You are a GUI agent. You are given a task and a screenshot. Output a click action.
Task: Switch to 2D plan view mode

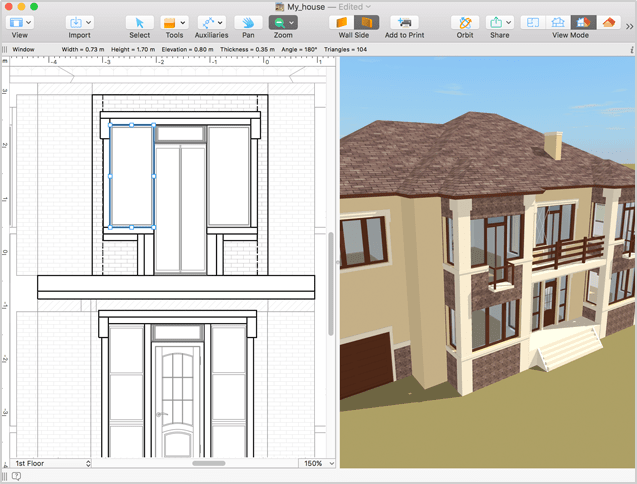[x=533, y=22]
